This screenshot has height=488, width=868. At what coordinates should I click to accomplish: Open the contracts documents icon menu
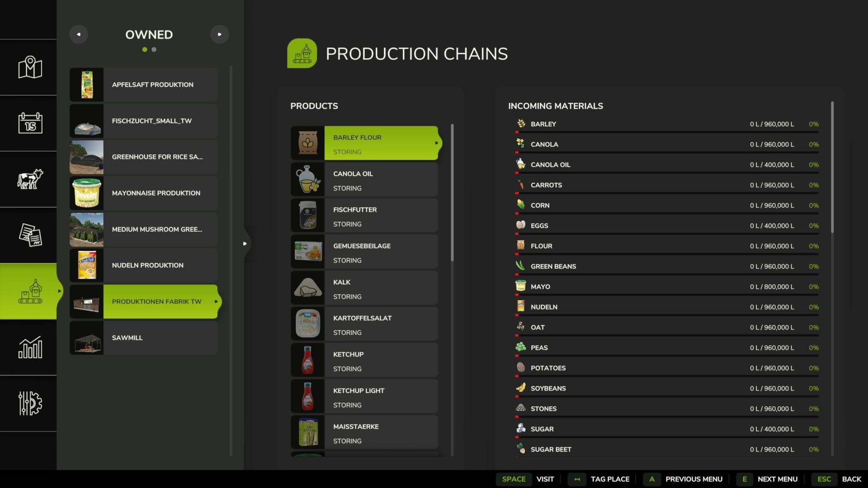(x=30, y=235)
